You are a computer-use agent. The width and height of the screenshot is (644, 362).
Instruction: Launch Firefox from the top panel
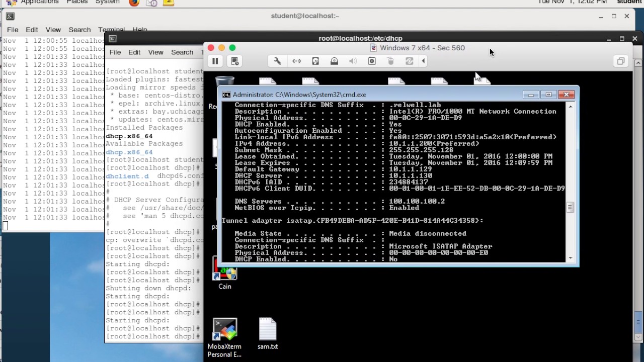(x=134, y=3)
